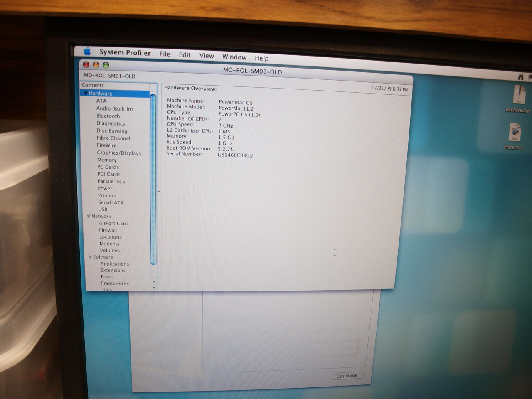Viewport: 532px width, 399px height.
Task: Click the MO-ROL-SM01-OLD computer name label
Action: click(x=110, y=76)
